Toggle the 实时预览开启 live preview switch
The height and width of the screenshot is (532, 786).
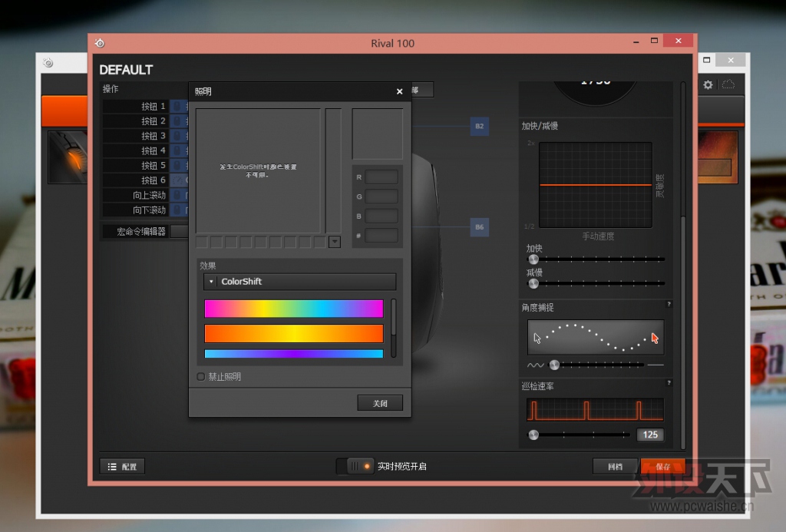(355, 466)
